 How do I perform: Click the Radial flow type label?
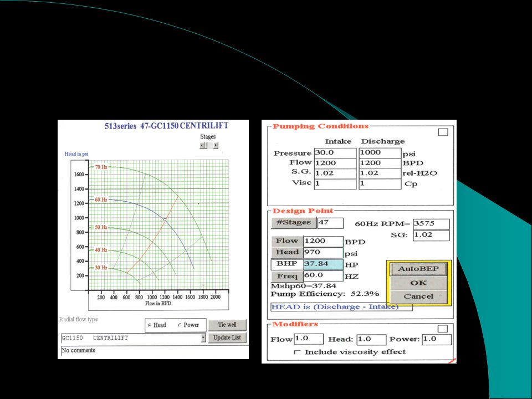78,320
